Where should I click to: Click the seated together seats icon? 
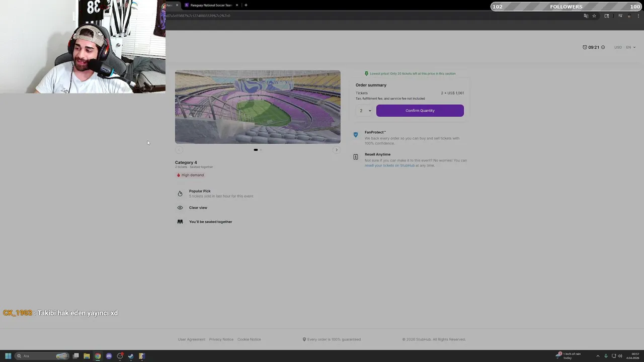pyautogui.click(x=180, y=222)
